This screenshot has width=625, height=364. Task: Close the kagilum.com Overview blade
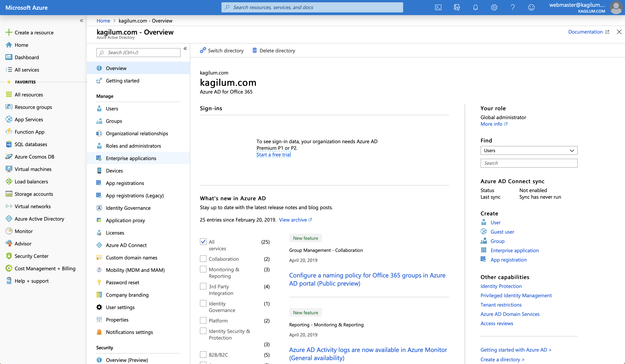pos(619,32)
